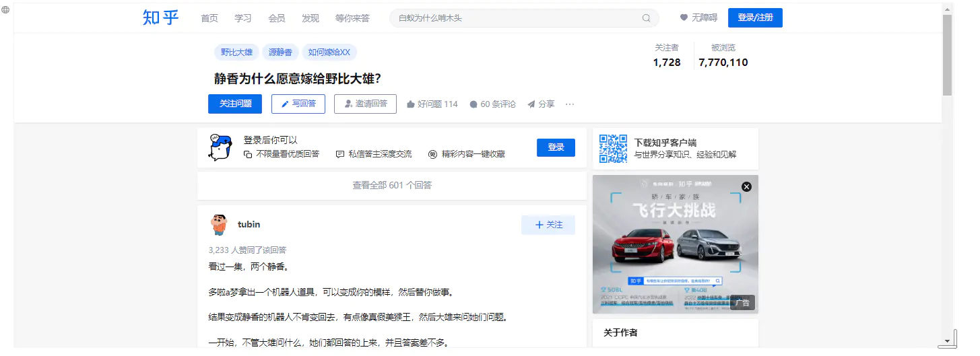Click the 登录/注册 button in header
The width and height of the screenshot is (980, 356).
point(755,18)
